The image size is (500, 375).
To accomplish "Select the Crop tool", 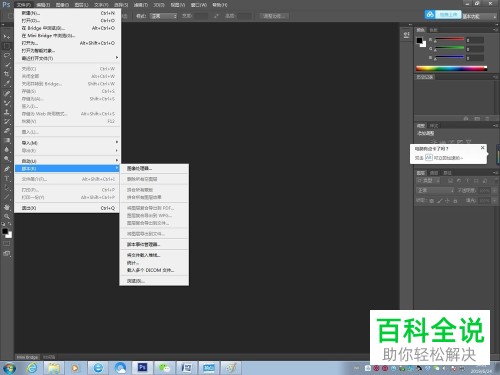I will click(x=7, y=74).
